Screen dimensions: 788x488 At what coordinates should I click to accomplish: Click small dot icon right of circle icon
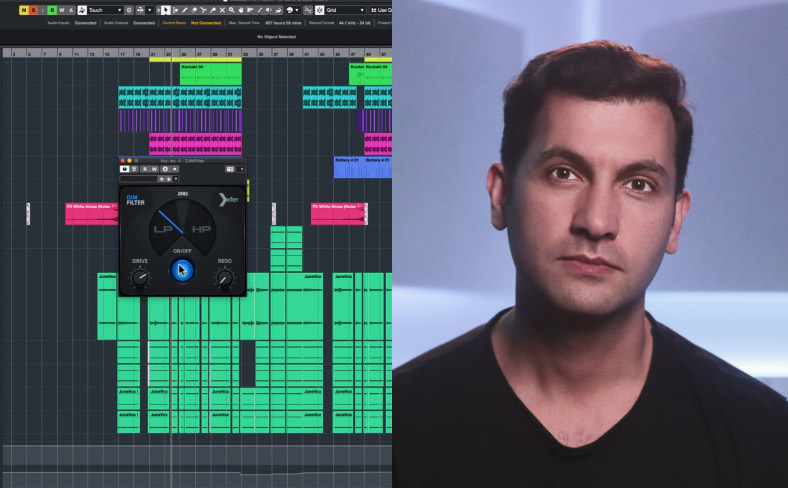175,169
